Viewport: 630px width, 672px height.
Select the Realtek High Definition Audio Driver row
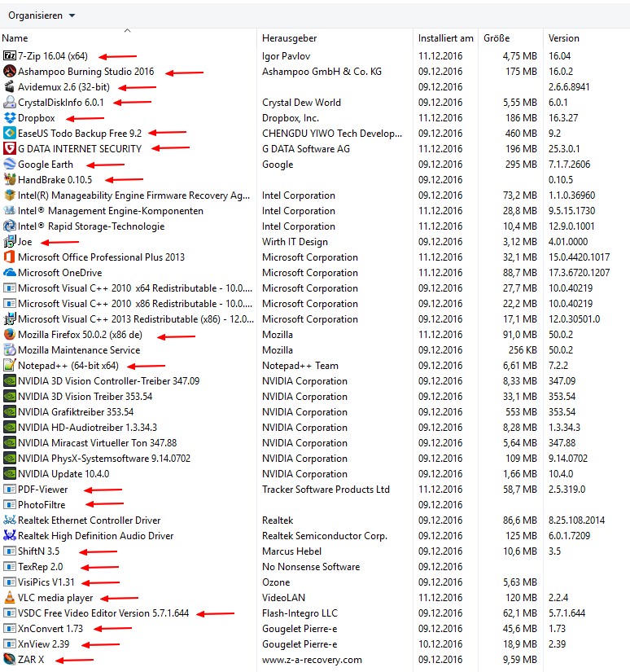[x=95, y=536]
